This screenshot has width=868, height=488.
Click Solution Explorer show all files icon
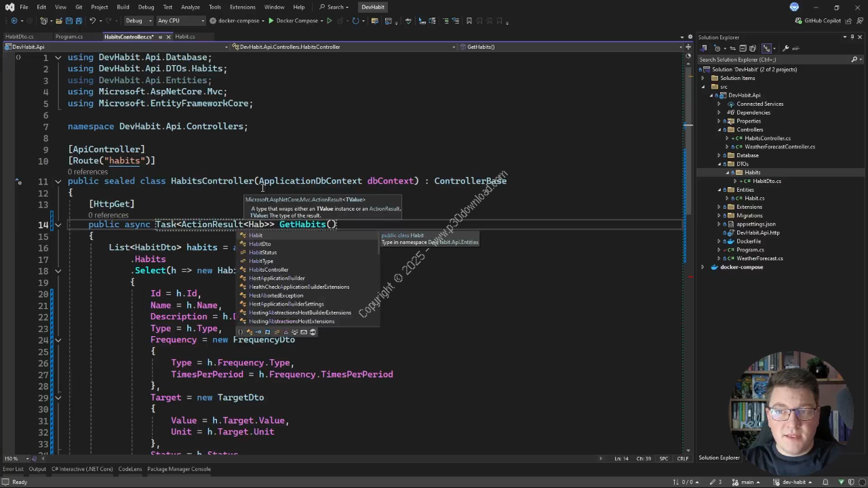click(x=753, y=48)
